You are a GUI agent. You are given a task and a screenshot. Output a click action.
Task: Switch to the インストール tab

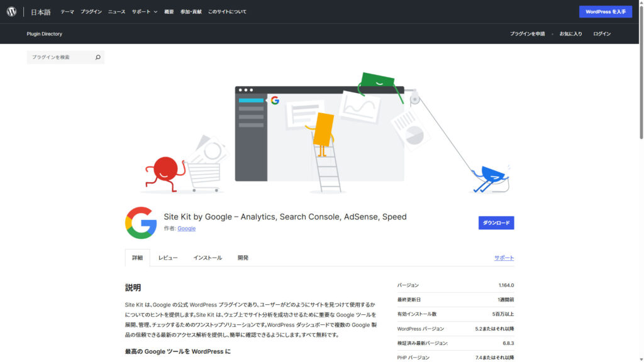coord(208,258)
